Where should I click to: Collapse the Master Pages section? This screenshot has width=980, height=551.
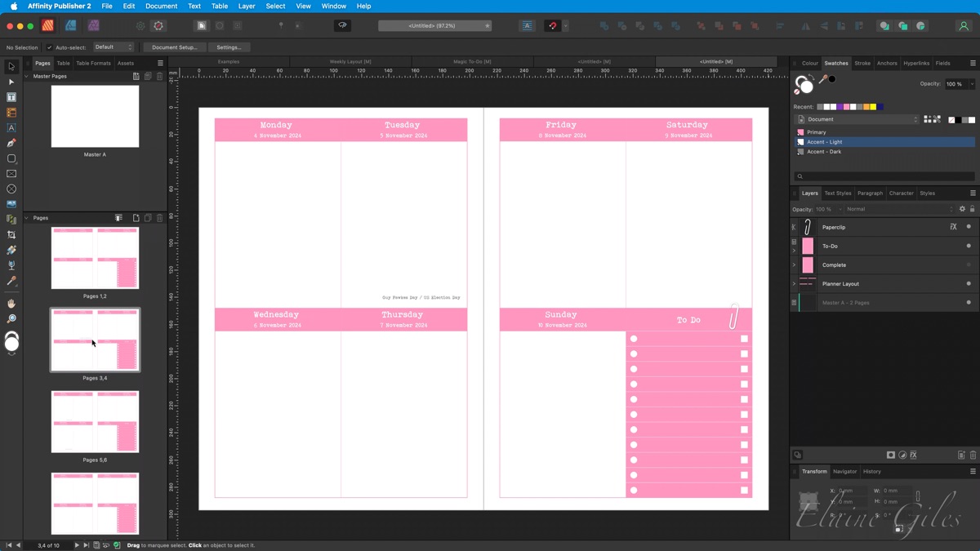pyautogui.click(x=26, y=76)
